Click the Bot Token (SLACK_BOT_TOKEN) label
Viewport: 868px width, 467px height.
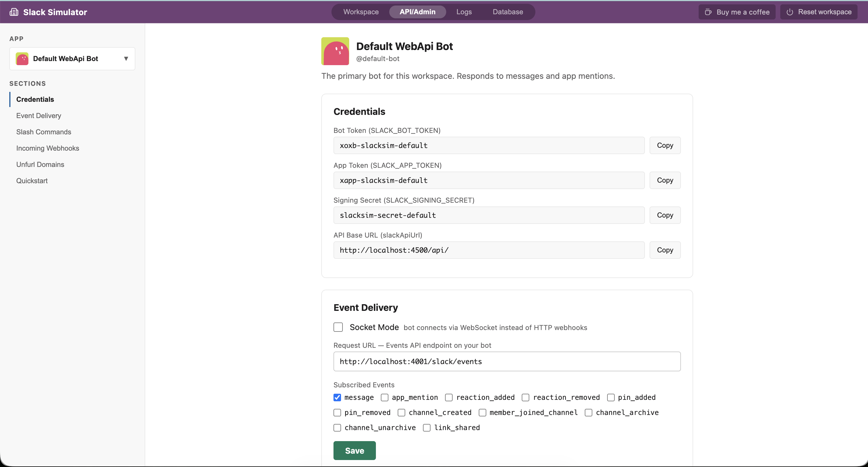pyautogui.click(x=387, y=131)
